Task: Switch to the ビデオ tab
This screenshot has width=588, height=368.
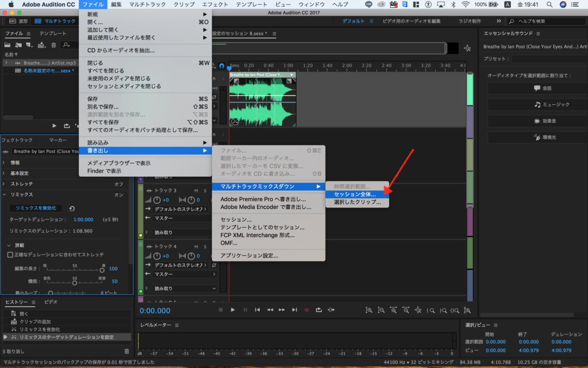Action: pos(51,302)
